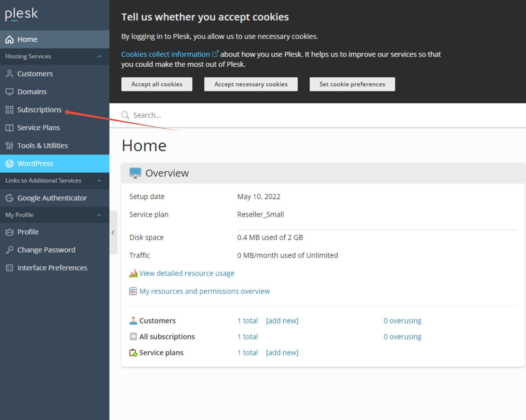Image resolution: width=526 pixels, height=420 pixels.
Task: Click Set cookie preferences button
Action: (x=352, y=84)
